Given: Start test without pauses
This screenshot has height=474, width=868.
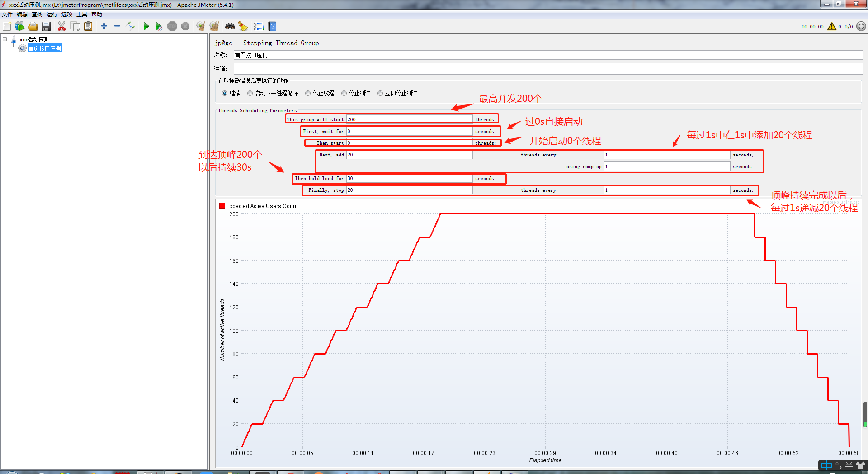Looking at the screenshot, I should point(159,26).
